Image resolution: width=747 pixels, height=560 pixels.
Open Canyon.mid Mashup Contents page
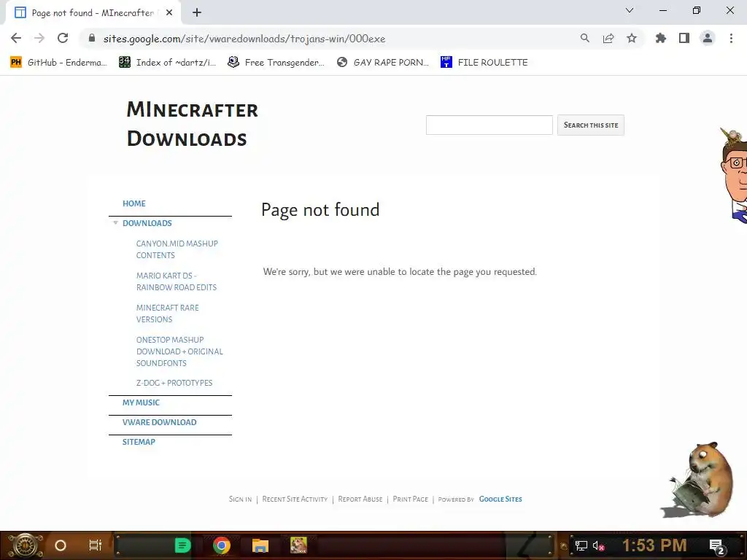pyautogui.click(x=177, y=249)
